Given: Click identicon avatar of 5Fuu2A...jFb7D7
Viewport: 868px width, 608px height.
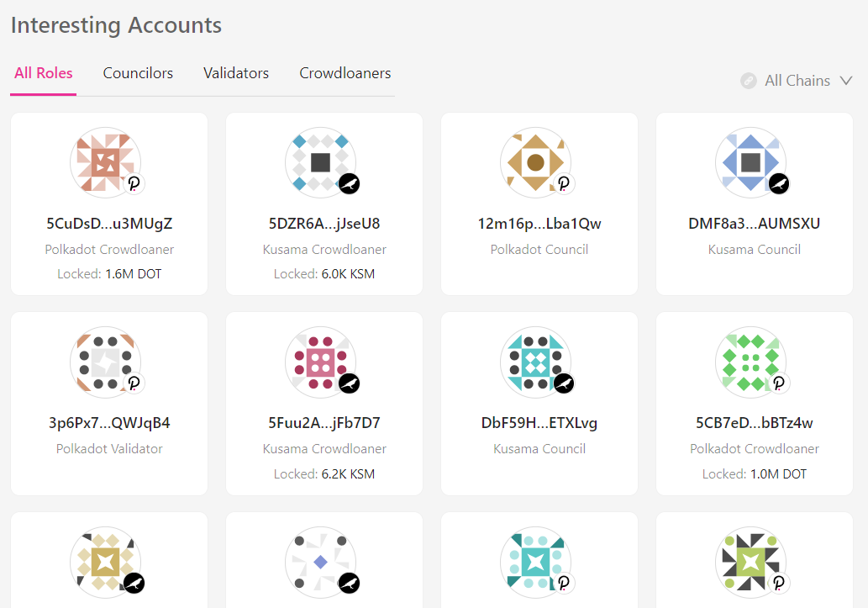Looking at the screenshot, I should click(x=320, y=362).
